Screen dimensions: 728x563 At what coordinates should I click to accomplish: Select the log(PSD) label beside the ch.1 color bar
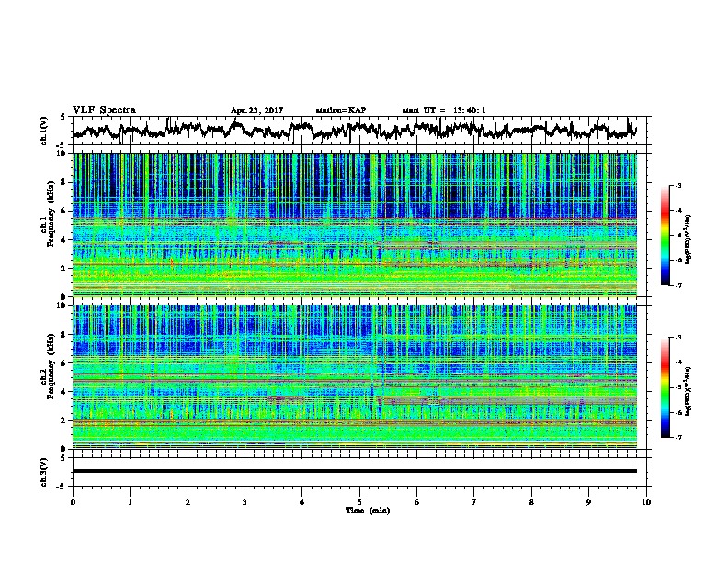(x=688, y=239)
